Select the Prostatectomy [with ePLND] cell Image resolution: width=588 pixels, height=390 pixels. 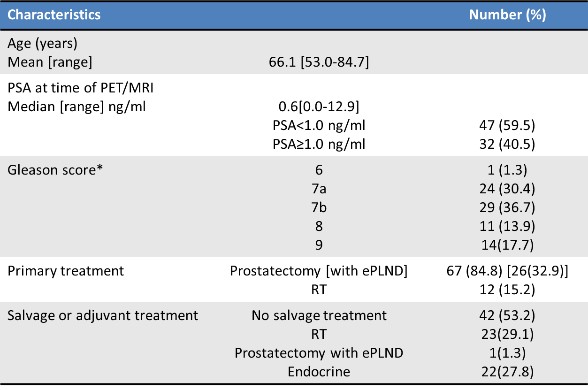(x=319, y=271)
